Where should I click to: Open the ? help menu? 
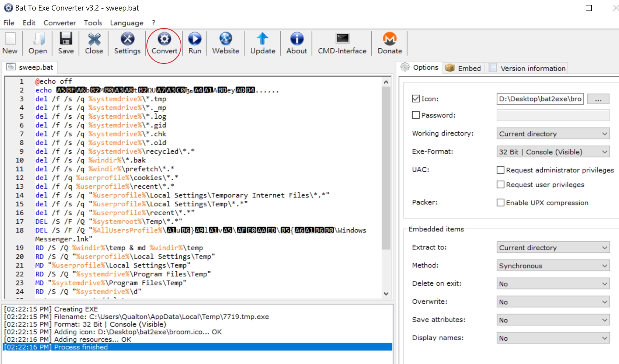pos(153,23)
